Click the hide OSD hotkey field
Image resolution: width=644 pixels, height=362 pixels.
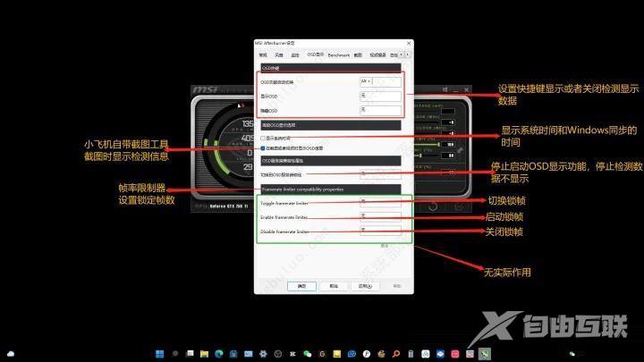coord(380,110)
